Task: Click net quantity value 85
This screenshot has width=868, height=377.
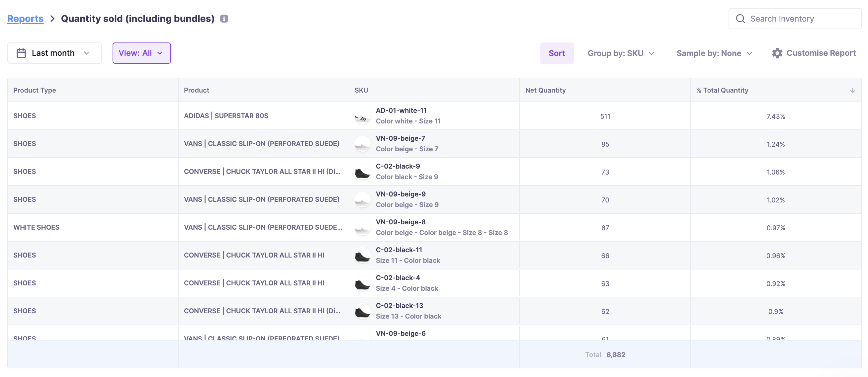Action: click(x=605, y=145)
